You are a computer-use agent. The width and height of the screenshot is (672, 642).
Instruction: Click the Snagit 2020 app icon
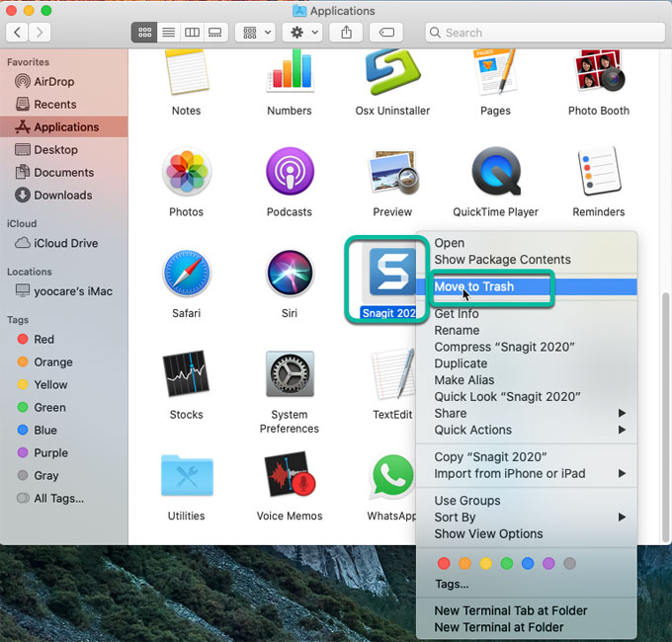pos(392,272)
